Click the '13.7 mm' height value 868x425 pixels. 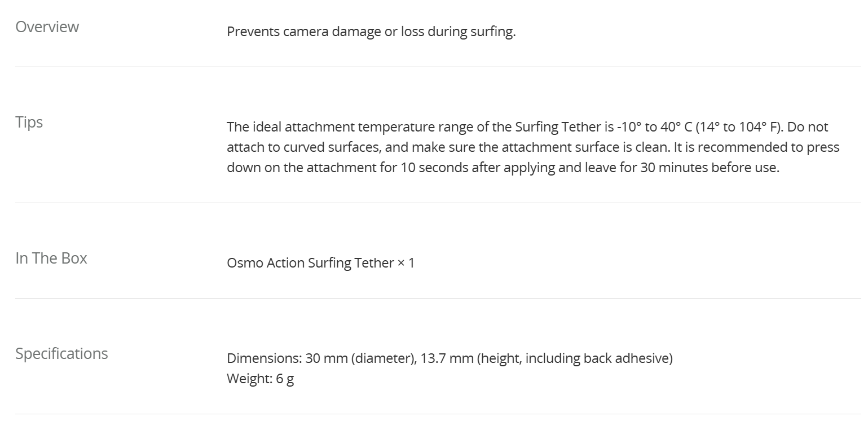click(447, 358)
